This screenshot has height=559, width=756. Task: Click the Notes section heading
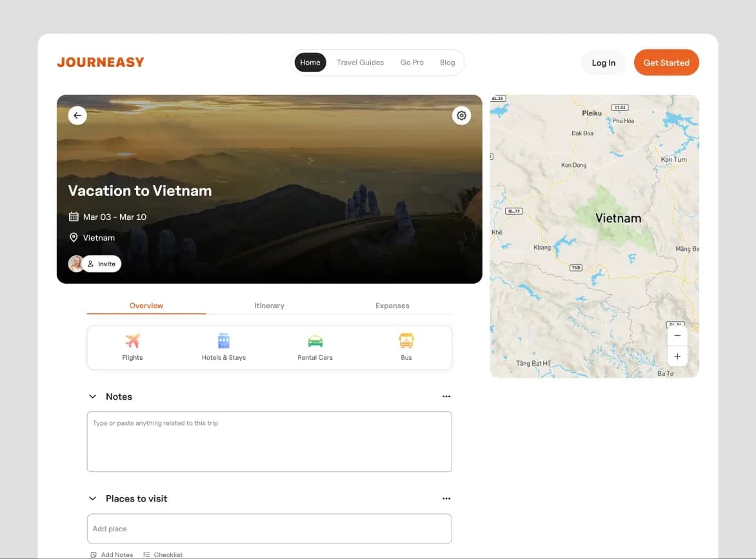(119, 397)
